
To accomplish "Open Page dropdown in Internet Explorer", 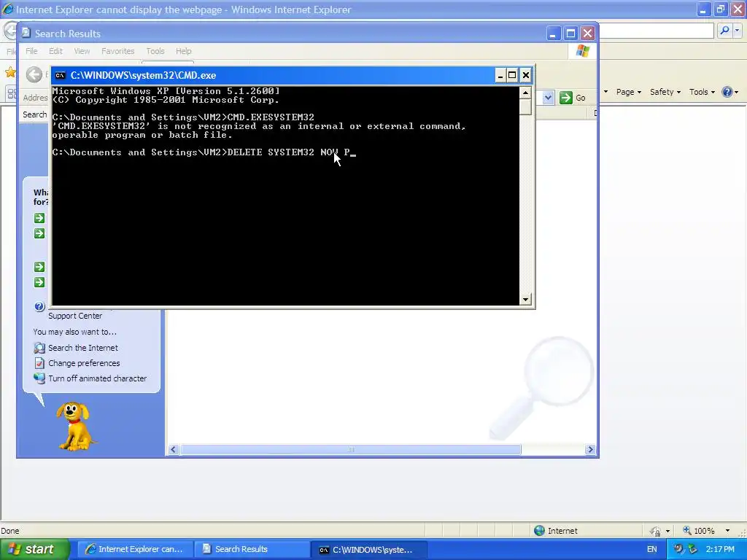I will 628,92.
